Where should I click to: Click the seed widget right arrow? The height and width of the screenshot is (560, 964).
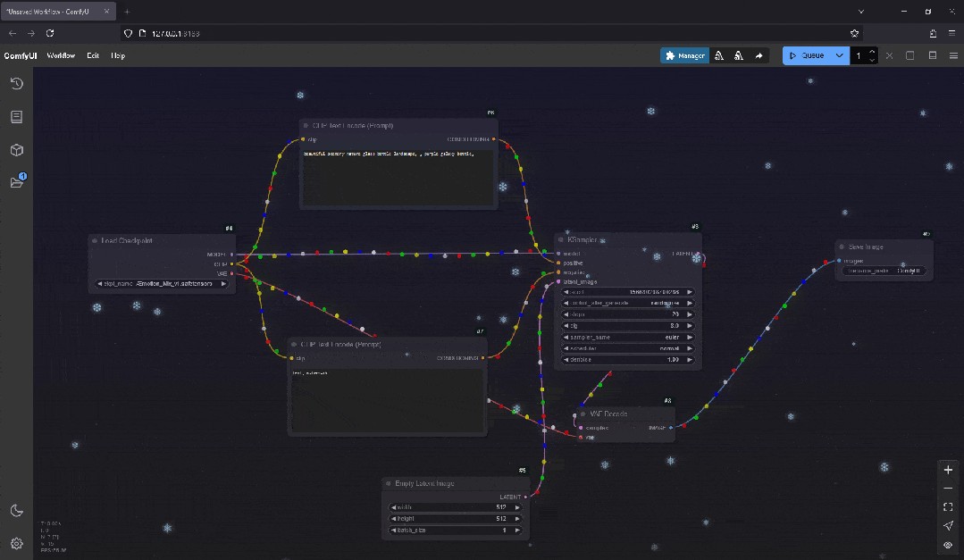tap(689, 292)
